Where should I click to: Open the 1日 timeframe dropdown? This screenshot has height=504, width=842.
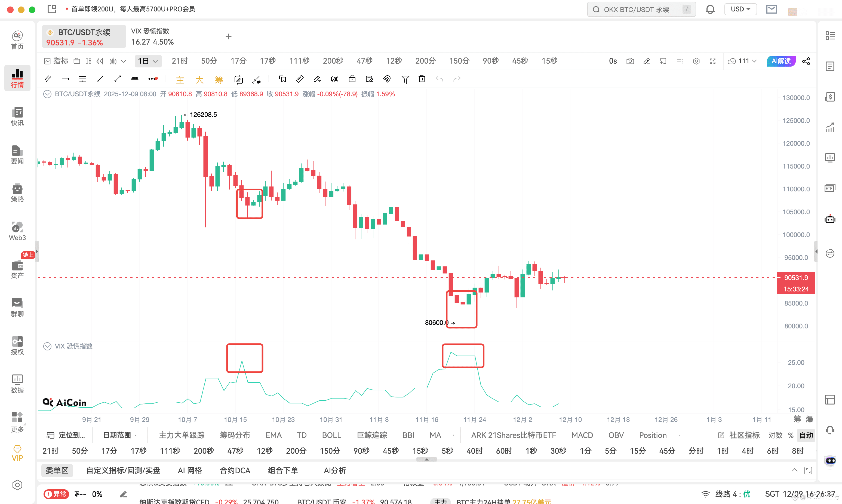[x=148, y=61]
